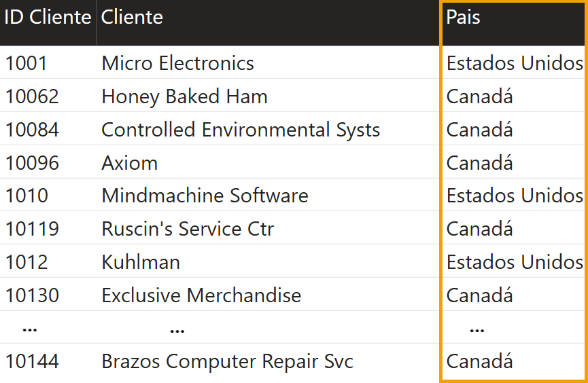Select the Pais column header
588x383 pixels.
point(464,18)
